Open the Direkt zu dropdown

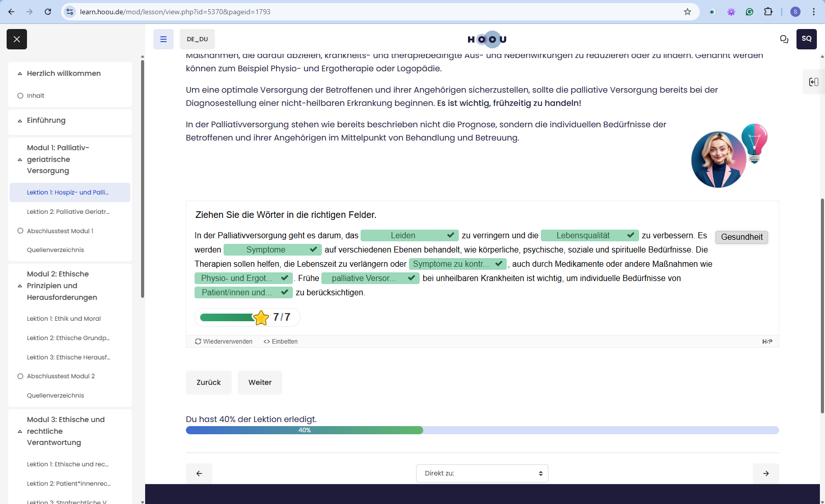pos(482,473)
